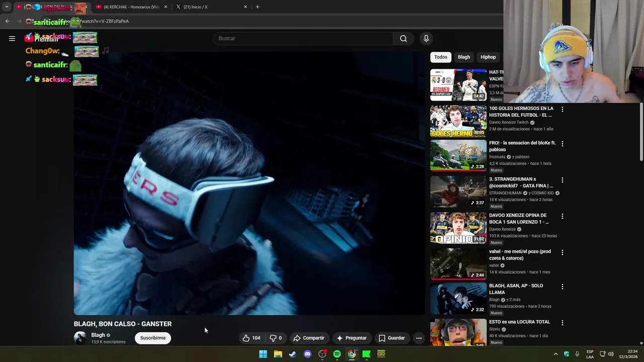Click the 104 like count
Viewport: 644px width, 362px height.
tap(256, 338)
